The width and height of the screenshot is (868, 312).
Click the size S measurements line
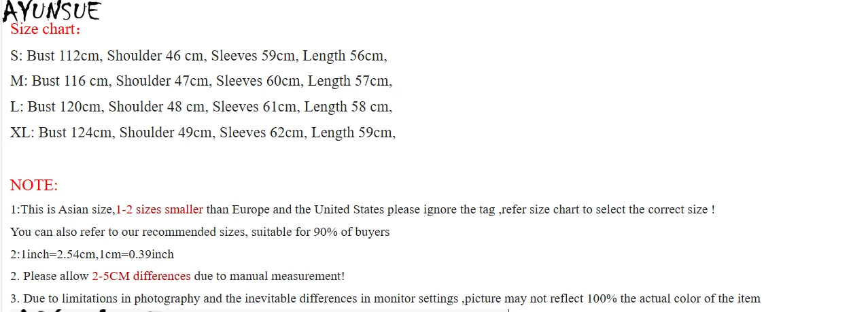(x=198, y=56)
